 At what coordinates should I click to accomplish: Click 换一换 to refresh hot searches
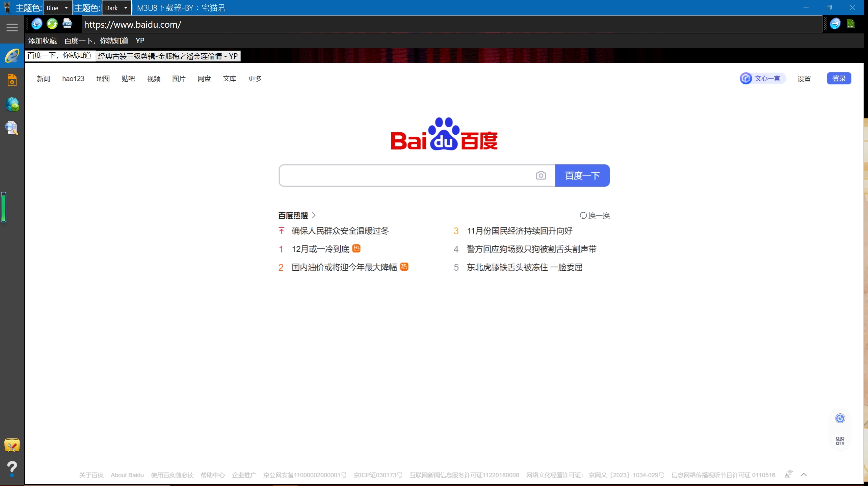click(x=595, y=215)
